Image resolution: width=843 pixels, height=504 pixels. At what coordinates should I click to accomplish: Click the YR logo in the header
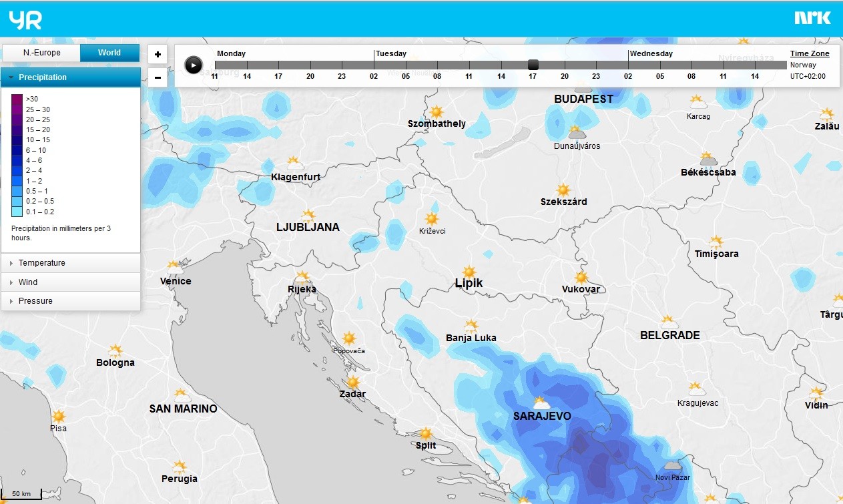25,20
